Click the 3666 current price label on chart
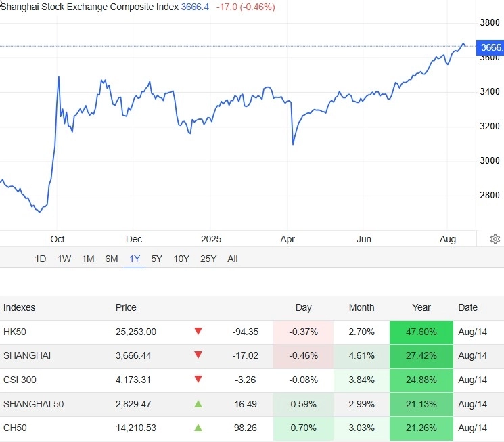This screenshot has width=504, height=442. pos(490,47)
